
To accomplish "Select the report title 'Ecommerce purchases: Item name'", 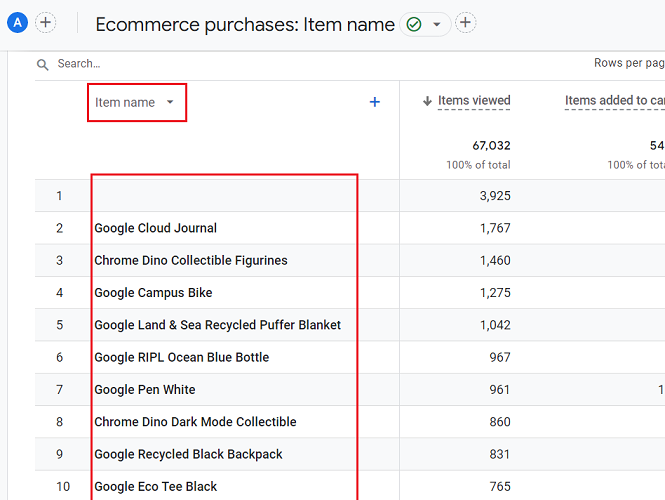I will tap(245, 25).
